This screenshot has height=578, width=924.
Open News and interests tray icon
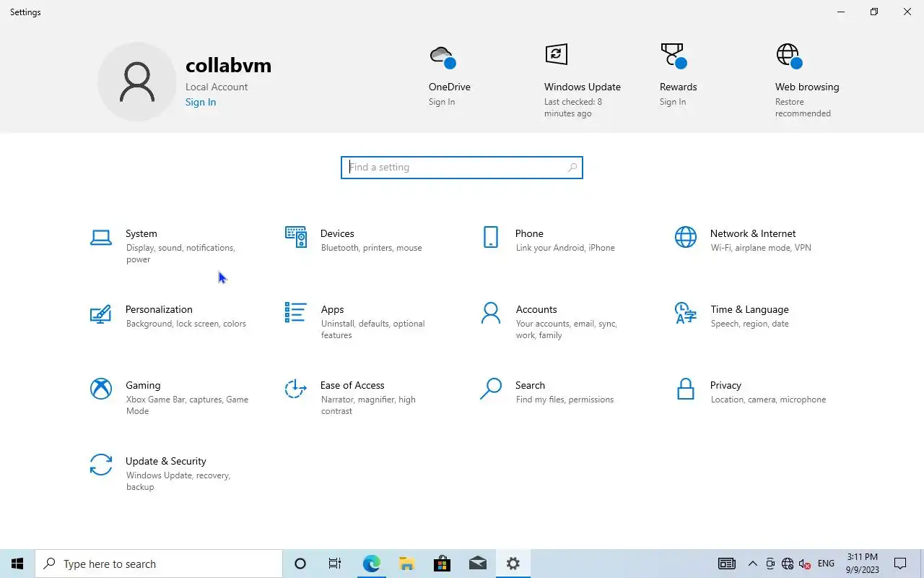[x=727, y=564]
